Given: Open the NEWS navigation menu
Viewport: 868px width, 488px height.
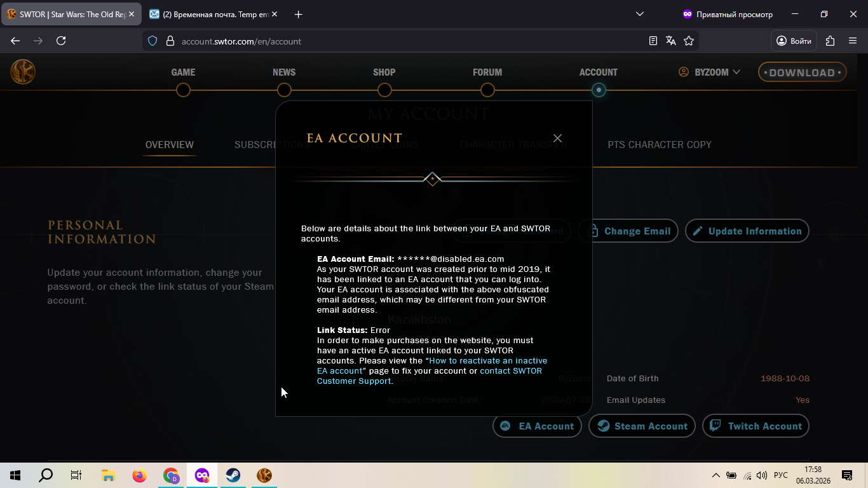Looking at the screenshot, I should click(x=284, y=72).
